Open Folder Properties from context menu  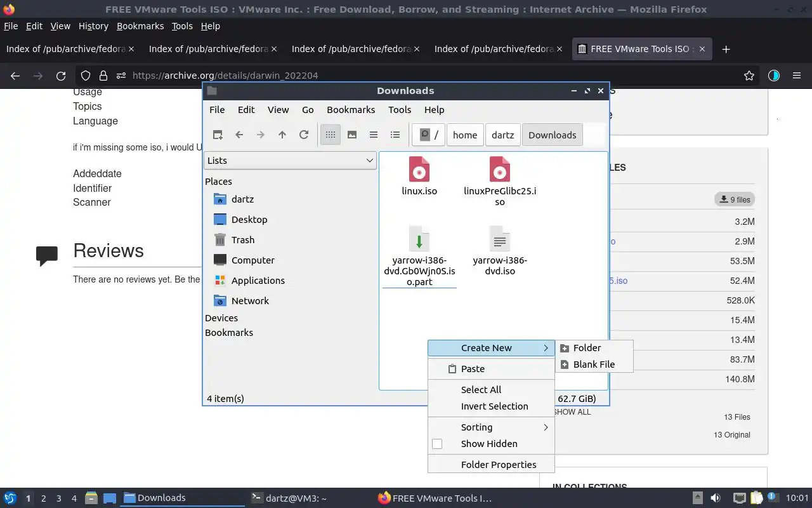491,465
